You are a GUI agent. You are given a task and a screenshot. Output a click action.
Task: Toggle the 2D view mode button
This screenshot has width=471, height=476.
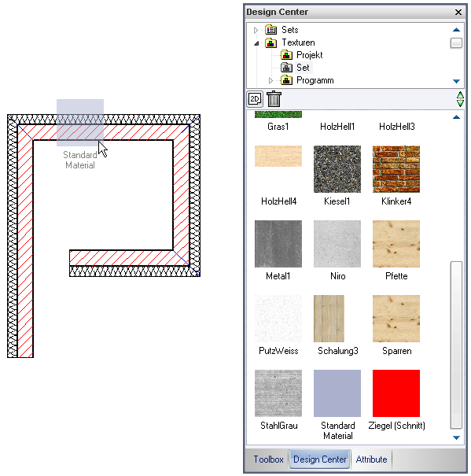(255, 99)
